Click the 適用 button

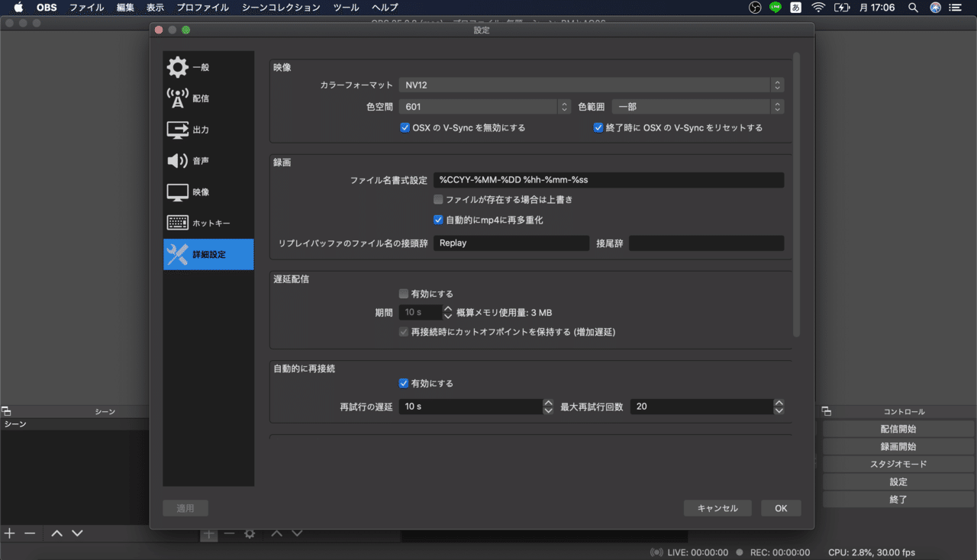[185, 508]
